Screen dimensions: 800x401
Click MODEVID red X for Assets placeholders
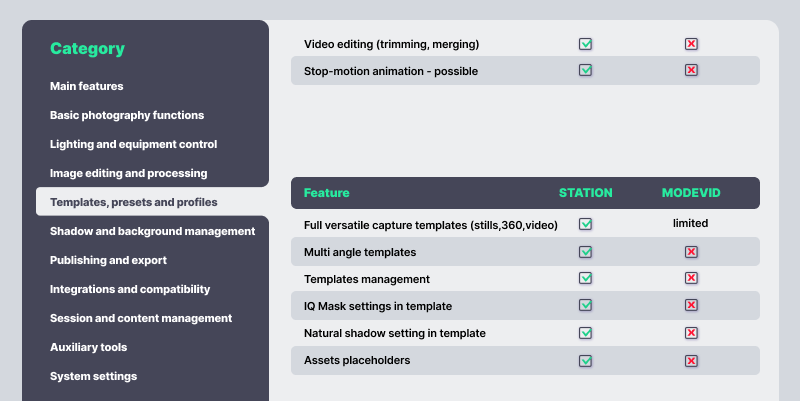(691, 360)
